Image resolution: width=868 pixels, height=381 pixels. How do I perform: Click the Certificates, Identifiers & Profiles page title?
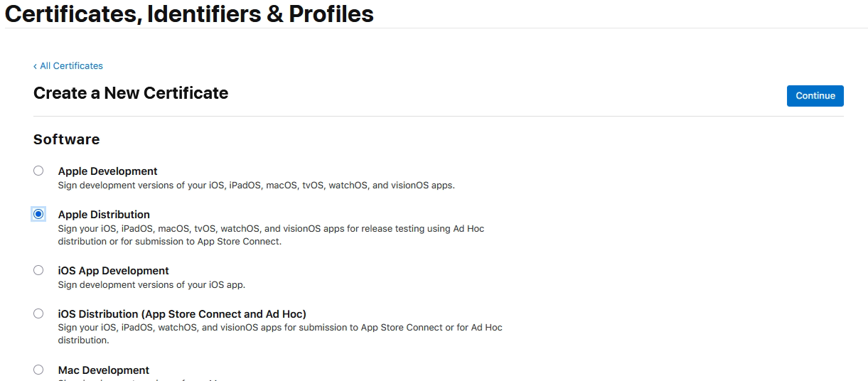click(189, 14)
